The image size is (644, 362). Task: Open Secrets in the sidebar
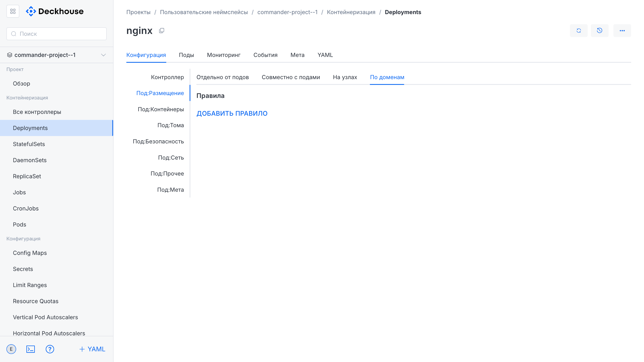click(x=56, y=269)
